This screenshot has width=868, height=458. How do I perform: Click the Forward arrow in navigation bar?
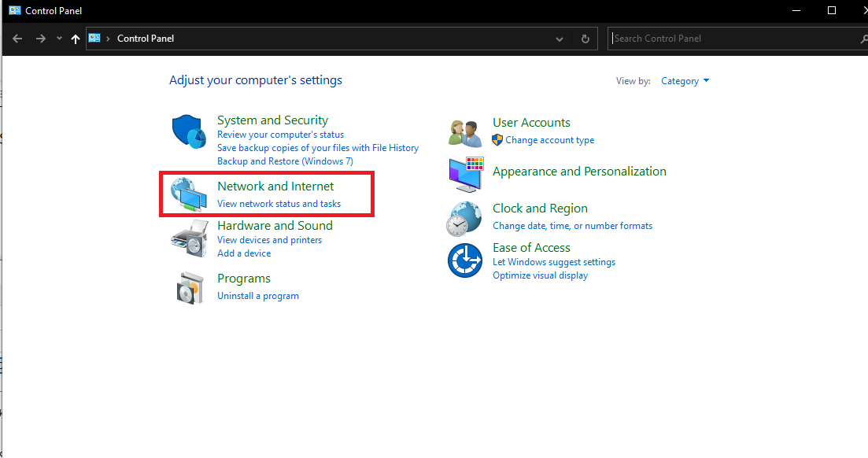pyautogui.click(x=40, y=39)
